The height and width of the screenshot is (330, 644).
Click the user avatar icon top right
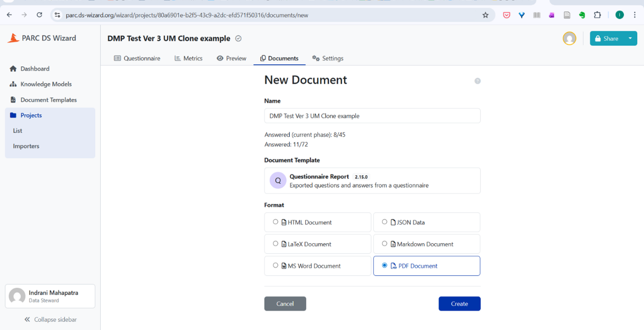coord(569,38)
